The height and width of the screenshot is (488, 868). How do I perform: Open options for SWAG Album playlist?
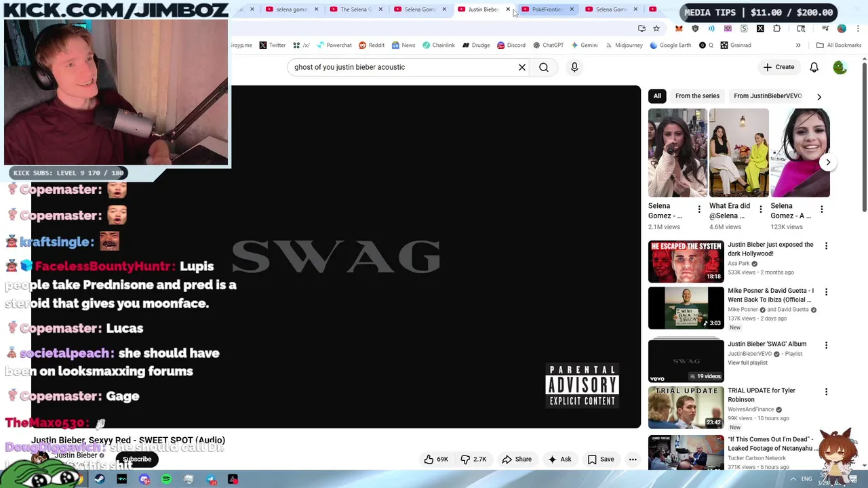coord(826,345)
